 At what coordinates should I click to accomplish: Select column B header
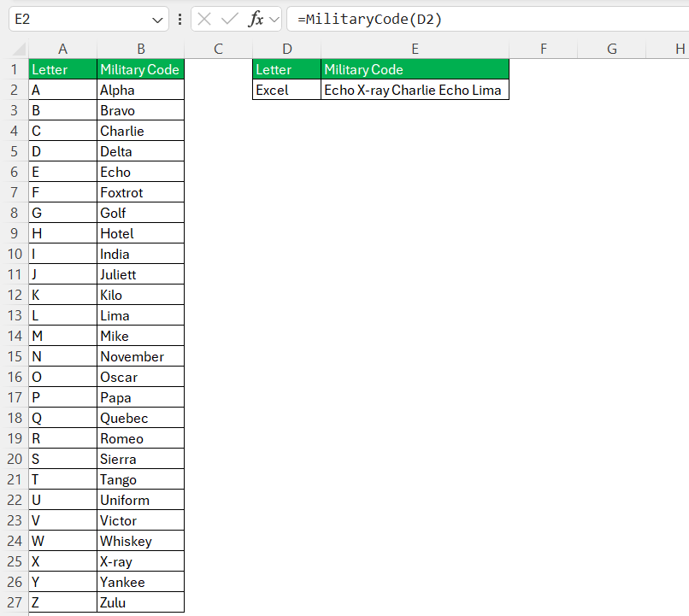(140, 49)
